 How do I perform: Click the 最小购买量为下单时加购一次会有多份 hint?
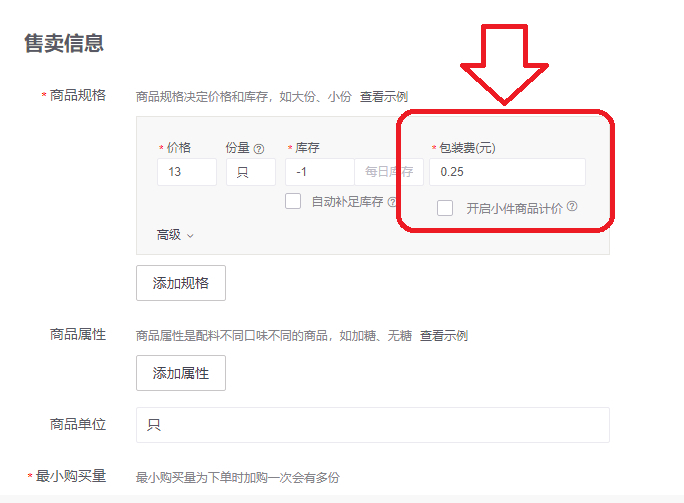[x=237, y=478]
